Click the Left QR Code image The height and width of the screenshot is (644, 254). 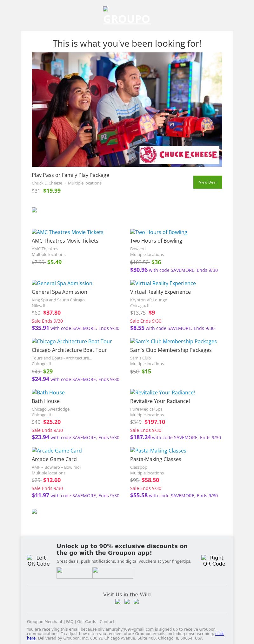pyautogui.click(x=38, y=560)
